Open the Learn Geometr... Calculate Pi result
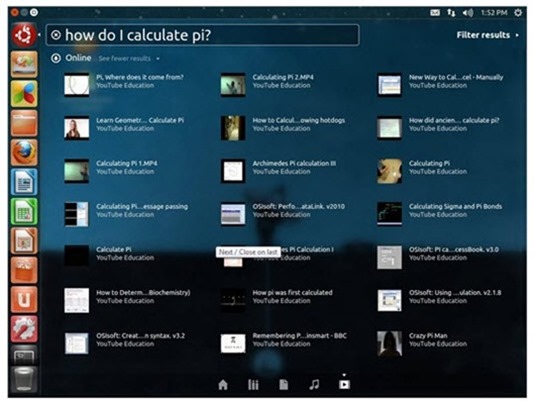Viewport: 534px width, 401px height. pyautogui.click(x=125, y=127)
